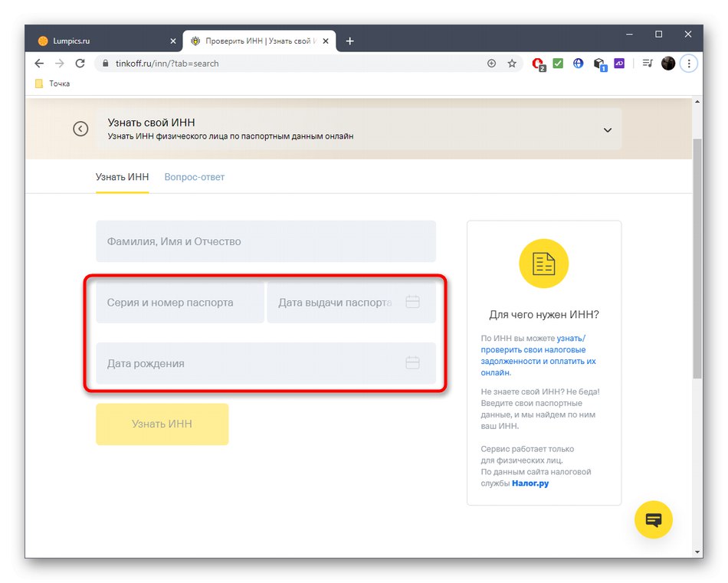This screenshot has width=728, height=583.
Task: Click the blue globe VPN extension icon
Action: [578, 64]
